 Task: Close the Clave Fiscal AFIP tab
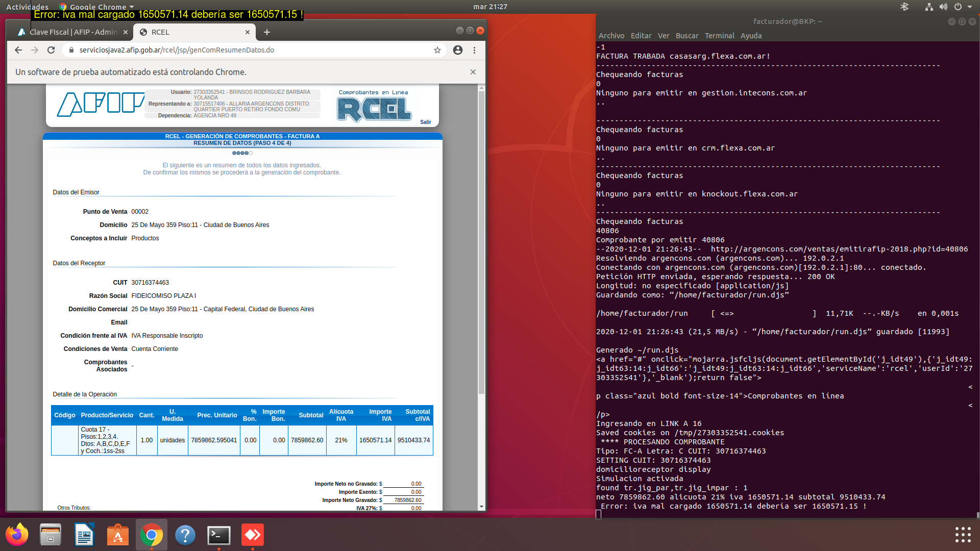126,32
